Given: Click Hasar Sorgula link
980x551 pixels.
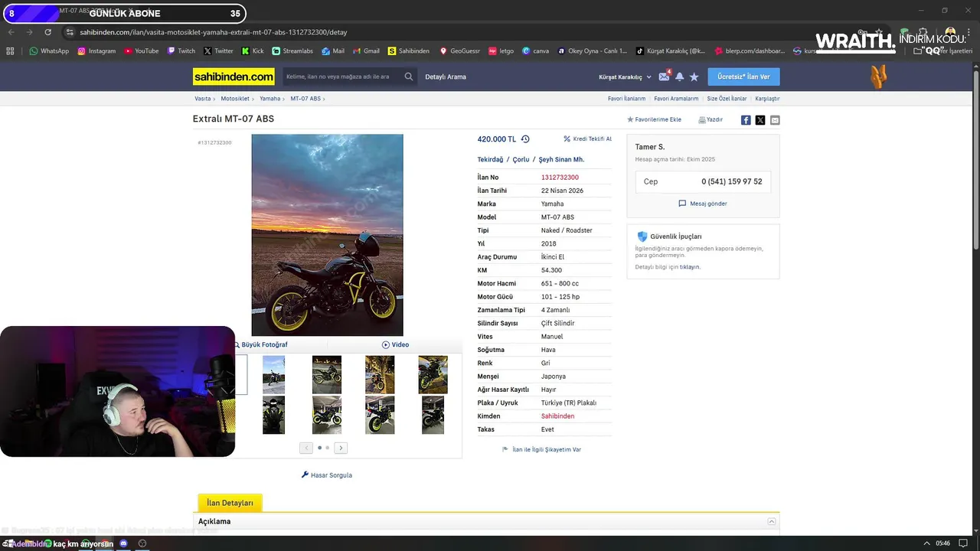Looking at the screenshot, I should 327,475.
